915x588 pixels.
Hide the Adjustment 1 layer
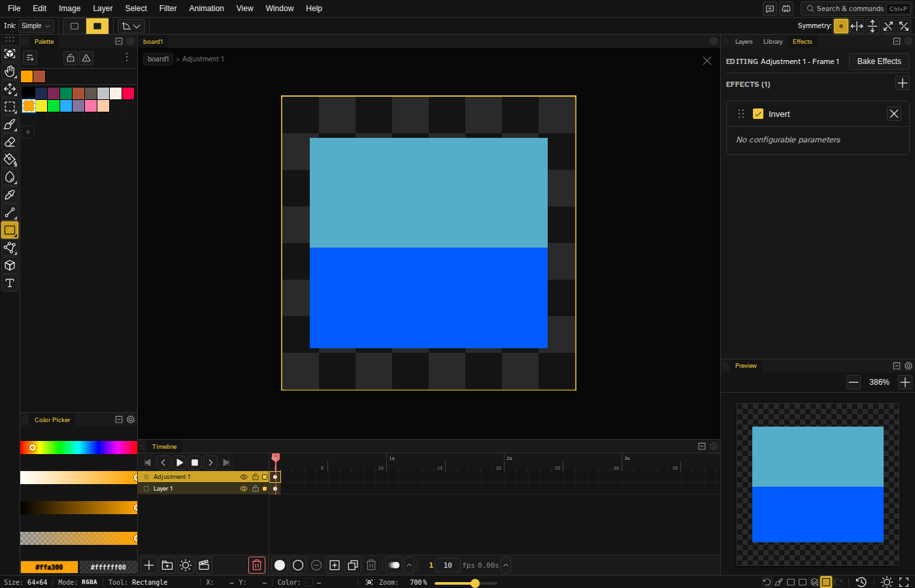click(x=244, y=477)
